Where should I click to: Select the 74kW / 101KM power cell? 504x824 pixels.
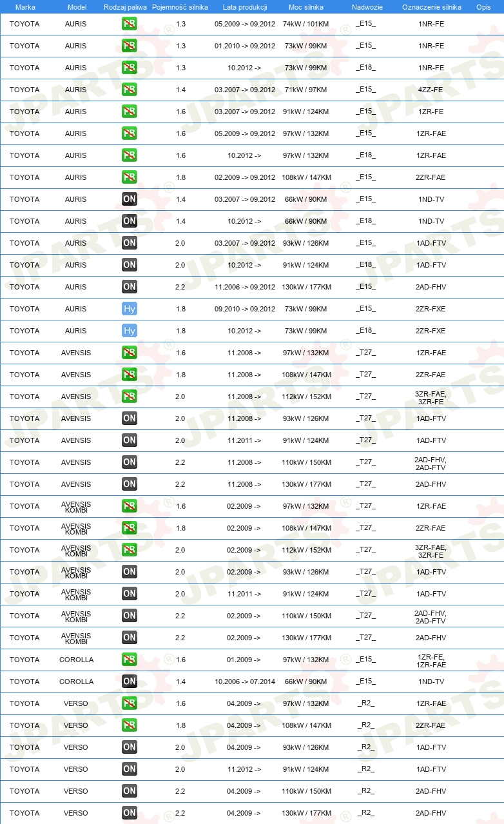[x=306, y=24]
